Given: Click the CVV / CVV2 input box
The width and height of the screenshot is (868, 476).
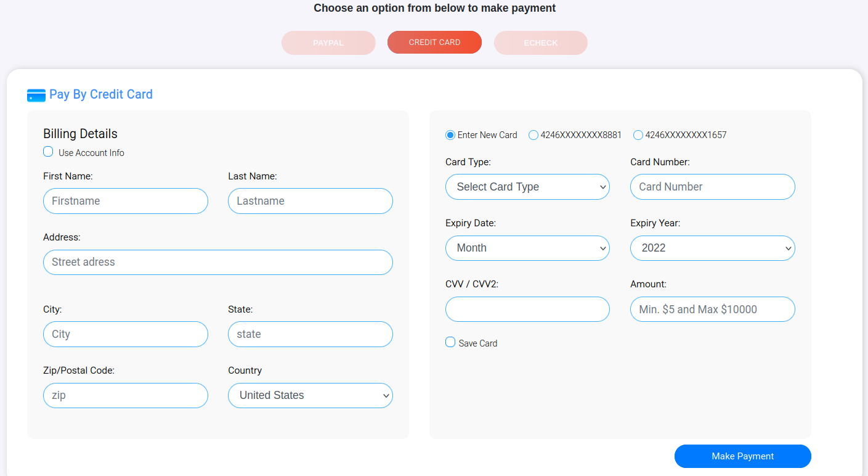Looking at the screenshot, I should click(527, 309).
